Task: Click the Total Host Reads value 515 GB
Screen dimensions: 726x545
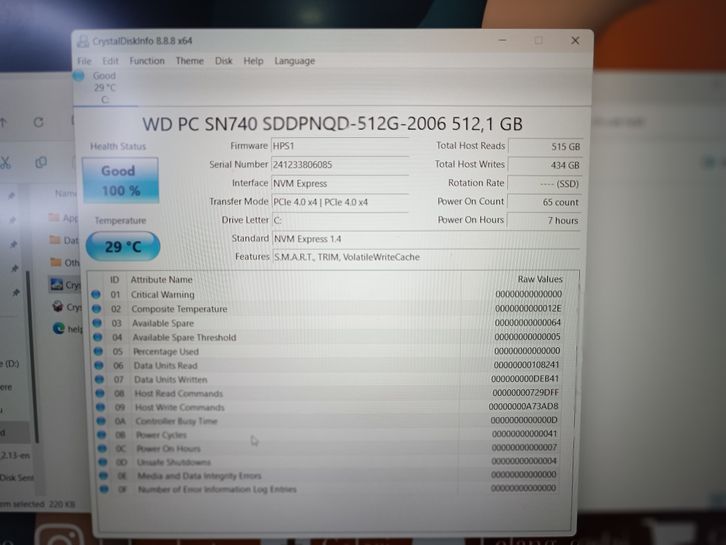Action: coord(545,146)
